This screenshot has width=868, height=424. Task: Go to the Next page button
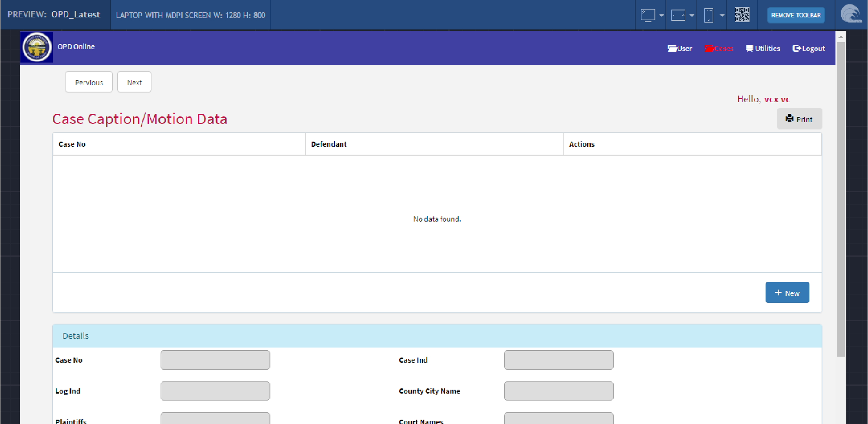[x=134, y=82]
